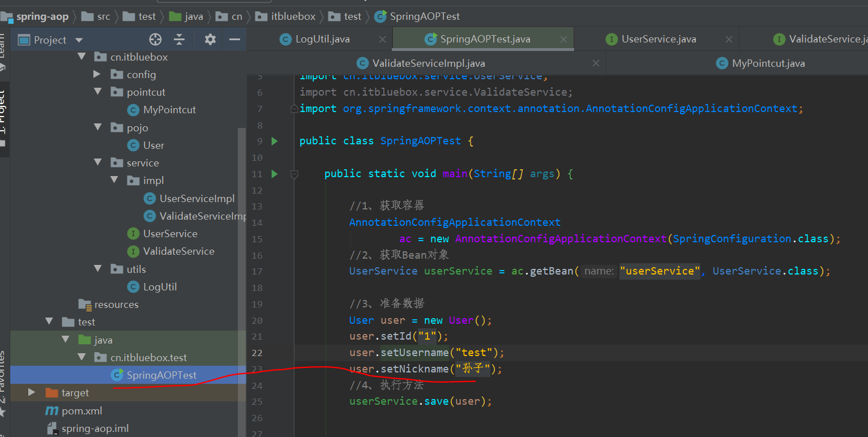The image size is (868, 437).
Task: Collapse the impl package folder
Action: (x=114, y=180)
